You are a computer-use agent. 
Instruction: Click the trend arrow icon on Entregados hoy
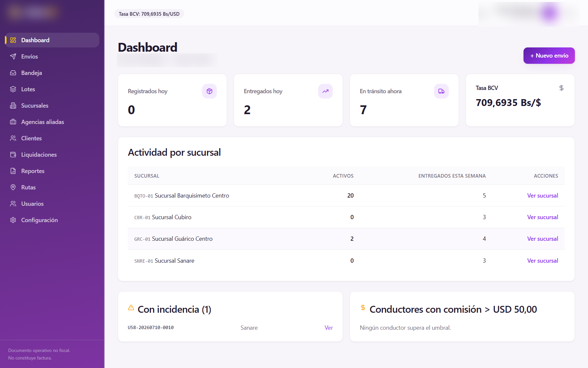325,91
